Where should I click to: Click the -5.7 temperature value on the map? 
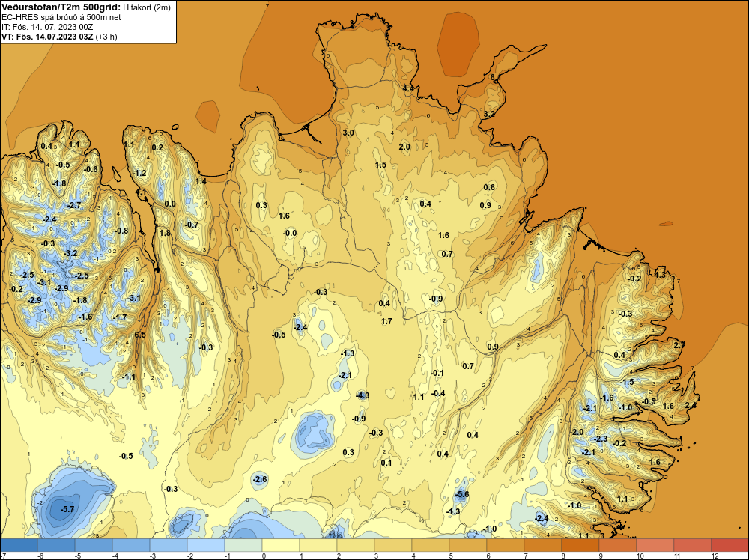pos(67,509)
